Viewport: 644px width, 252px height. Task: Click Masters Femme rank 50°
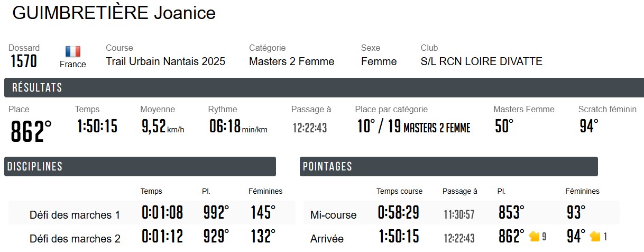pos(504,127)
